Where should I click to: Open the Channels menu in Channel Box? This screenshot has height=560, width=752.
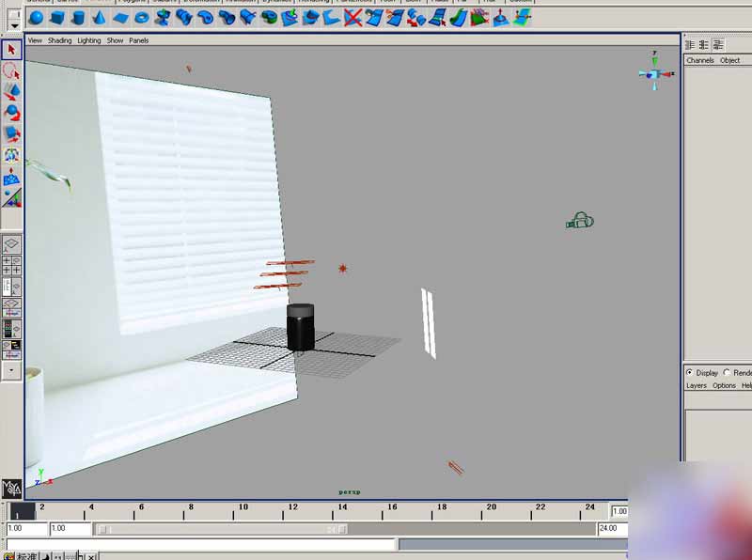[700, 60]
